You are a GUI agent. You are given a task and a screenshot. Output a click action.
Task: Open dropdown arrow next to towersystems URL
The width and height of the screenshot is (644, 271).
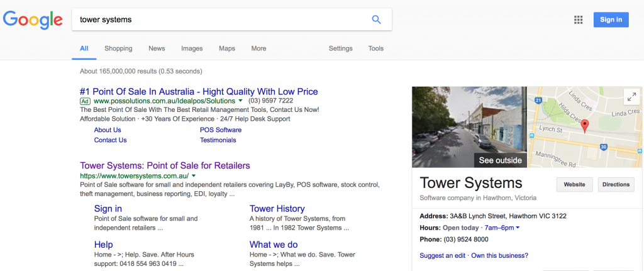point(194,175)
